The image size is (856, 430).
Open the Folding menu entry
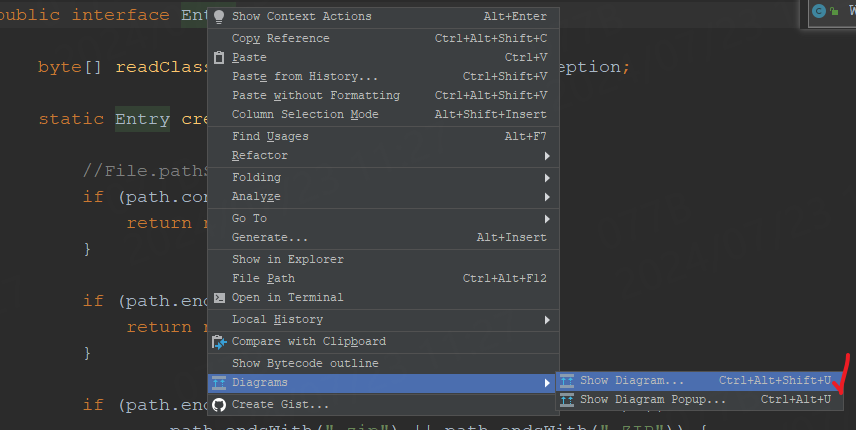pos(383,177)
